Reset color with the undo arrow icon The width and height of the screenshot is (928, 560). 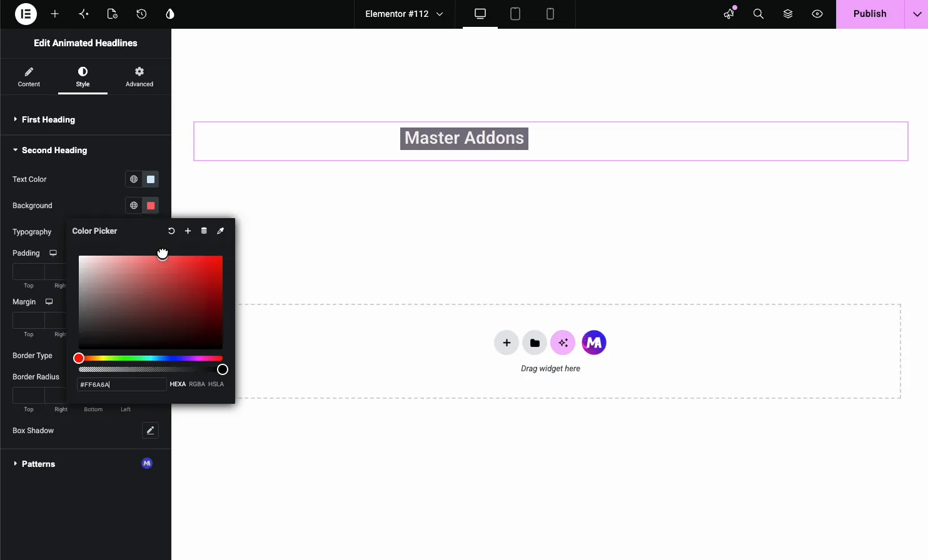171,231
